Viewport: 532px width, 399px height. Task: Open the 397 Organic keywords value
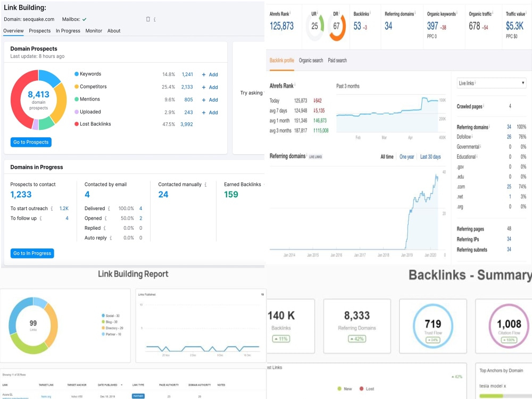coord(433,26)
